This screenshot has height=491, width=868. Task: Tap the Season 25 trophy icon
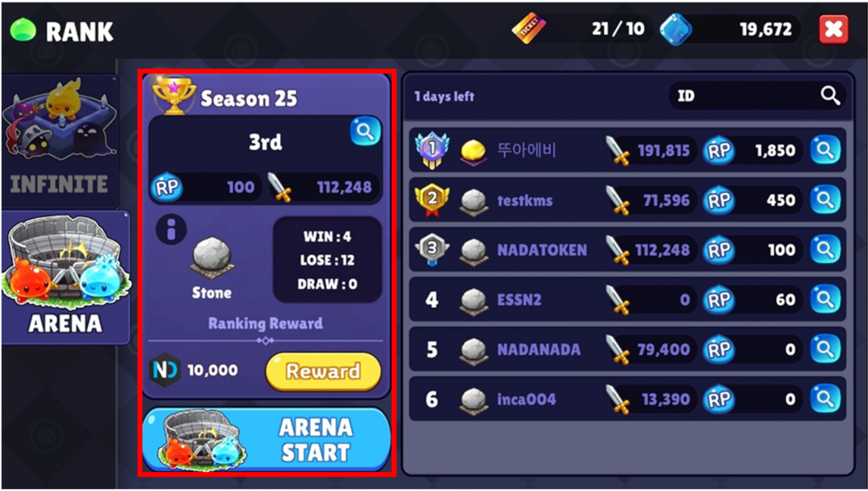pos(174,95)
